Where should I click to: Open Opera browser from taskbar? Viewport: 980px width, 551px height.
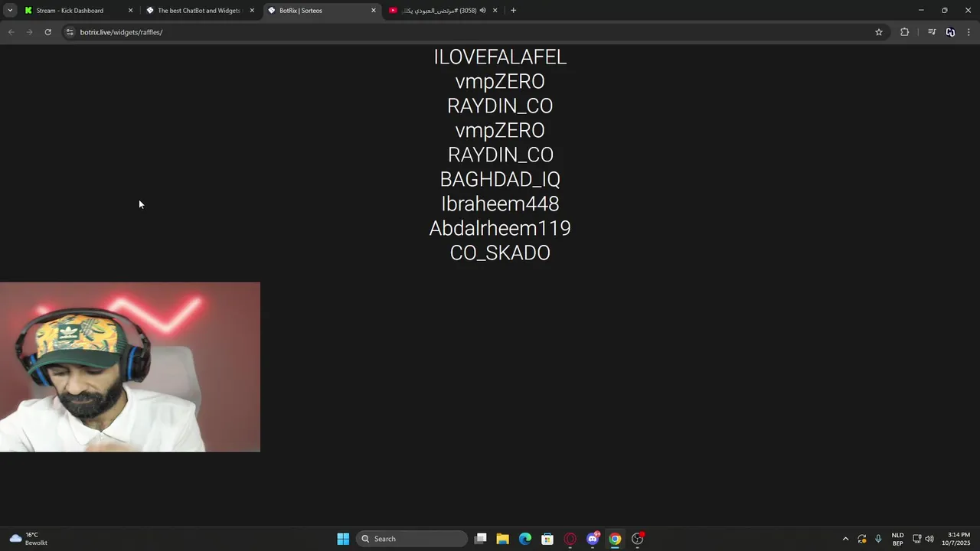tap(570, 539)
